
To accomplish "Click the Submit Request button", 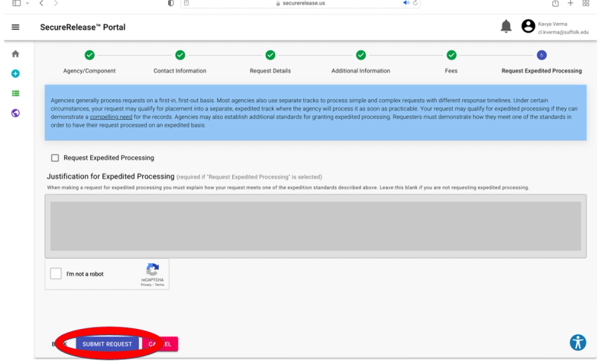I will tap(107, 344).
